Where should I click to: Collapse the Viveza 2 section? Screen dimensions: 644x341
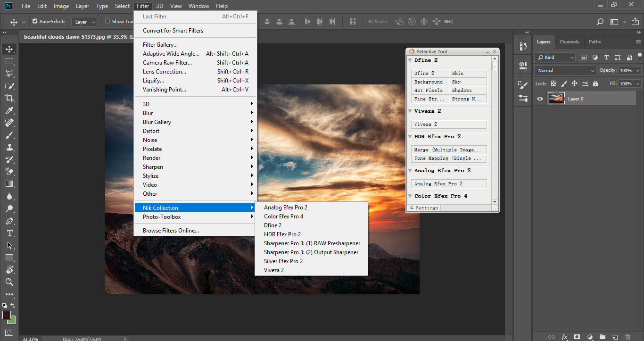point(410,111)
